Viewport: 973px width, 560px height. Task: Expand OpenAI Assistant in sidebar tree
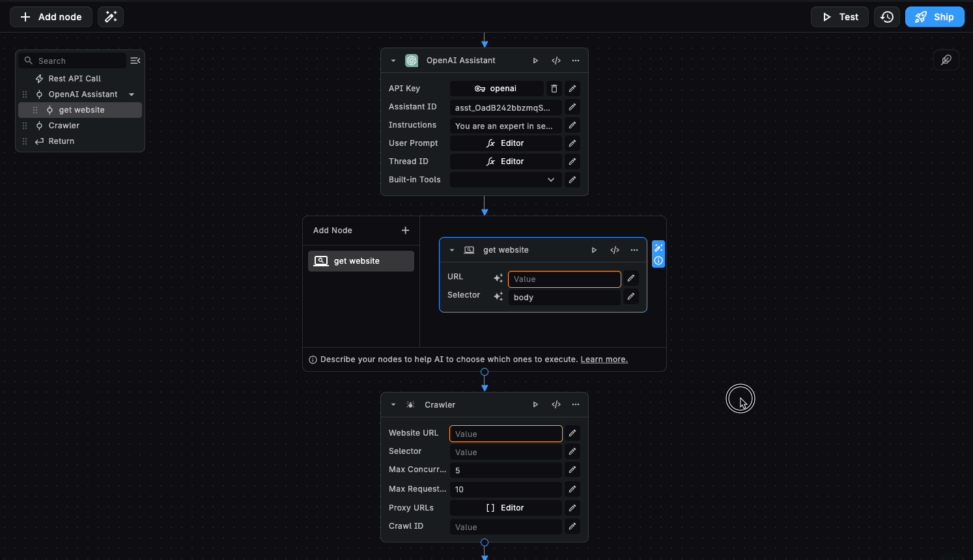point(132,94)
